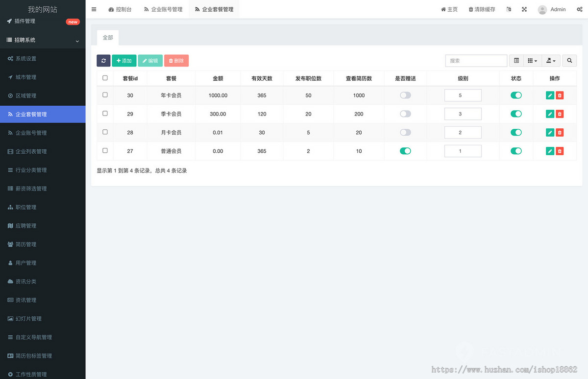Toggle the hamburger sidebar menu icon
The image size is (588, 379).
tap(94, 9)
